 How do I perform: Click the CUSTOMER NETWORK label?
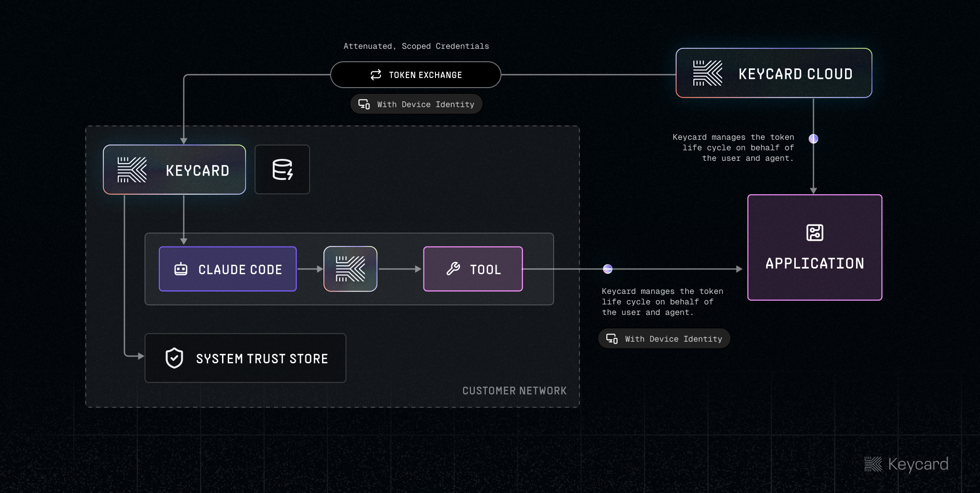point(514,391)
